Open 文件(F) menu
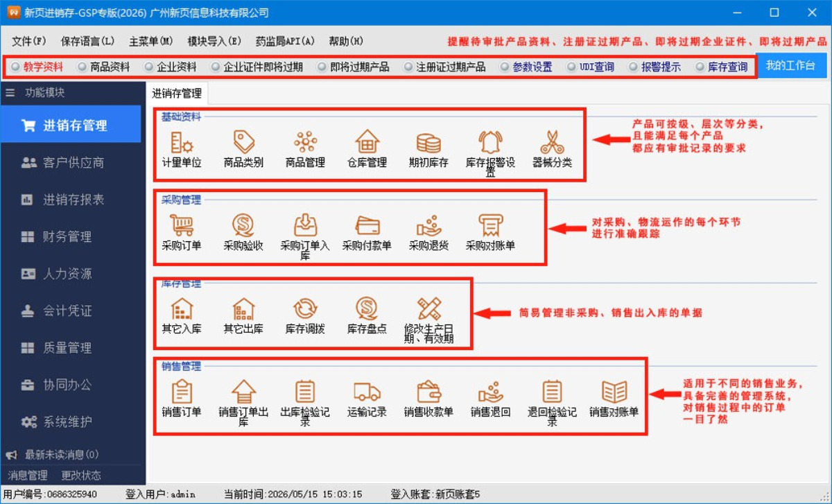This screenshot has width=832, height=504. (29, 41)
